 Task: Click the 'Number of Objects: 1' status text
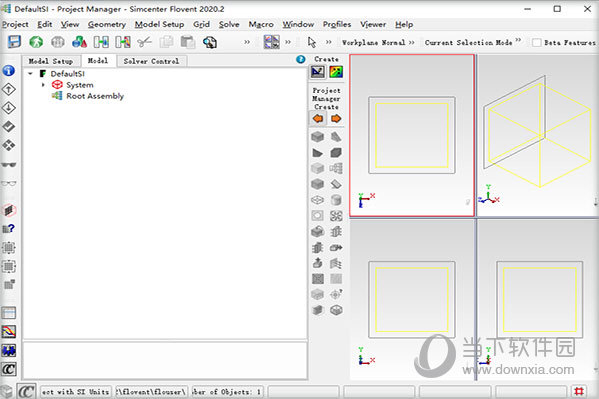[x=227, y=392]
